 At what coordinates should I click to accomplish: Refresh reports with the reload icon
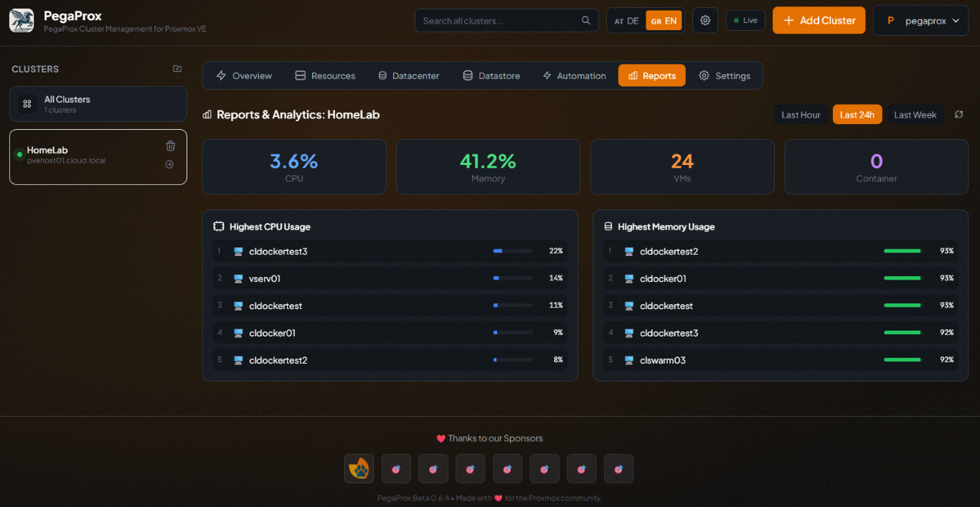pos(958,115)
